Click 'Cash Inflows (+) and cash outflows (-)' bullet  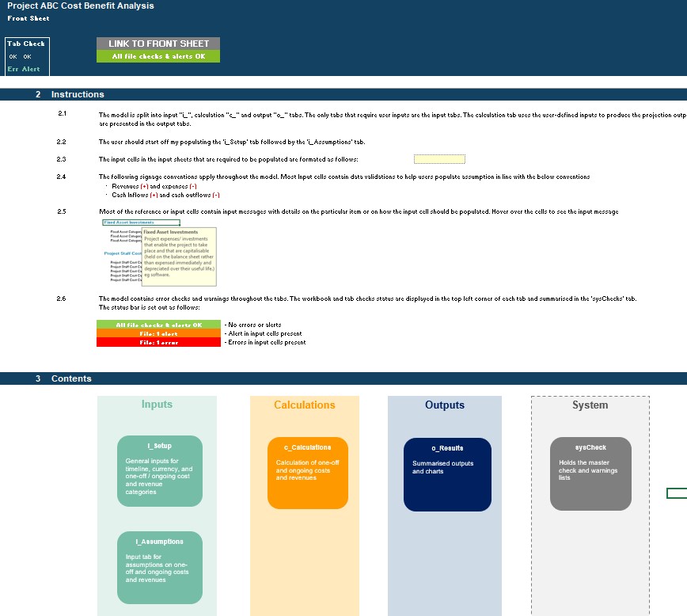165,195
